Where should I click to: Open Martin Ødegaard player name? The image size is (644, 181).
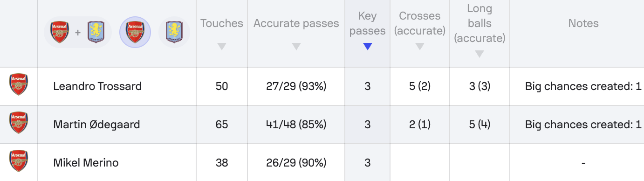[96, 125]
